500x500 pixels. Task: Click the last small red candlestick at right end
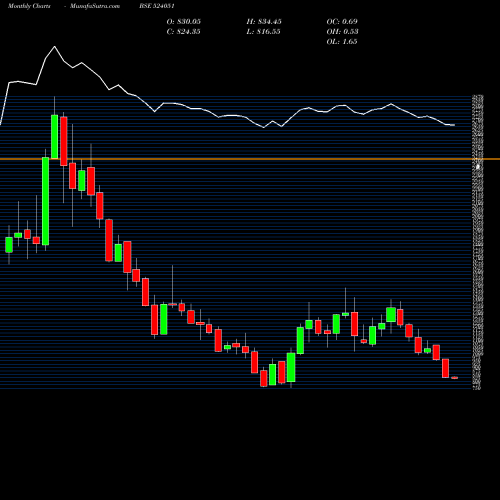click(x=455, y=378)
